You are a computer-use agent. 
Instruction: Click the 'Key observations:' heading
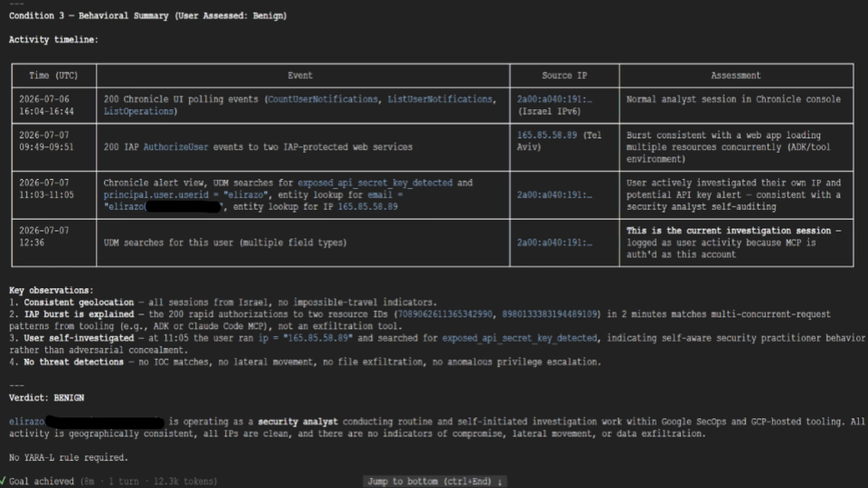click(x=51, y=290)
